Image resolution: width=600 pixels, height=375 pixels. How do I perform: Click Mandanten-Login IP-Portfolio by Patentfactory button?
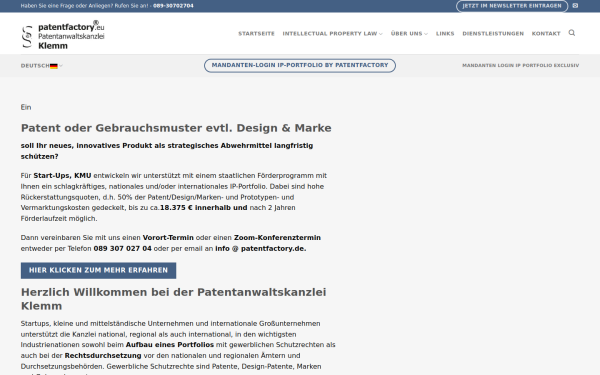click(300, 65)
